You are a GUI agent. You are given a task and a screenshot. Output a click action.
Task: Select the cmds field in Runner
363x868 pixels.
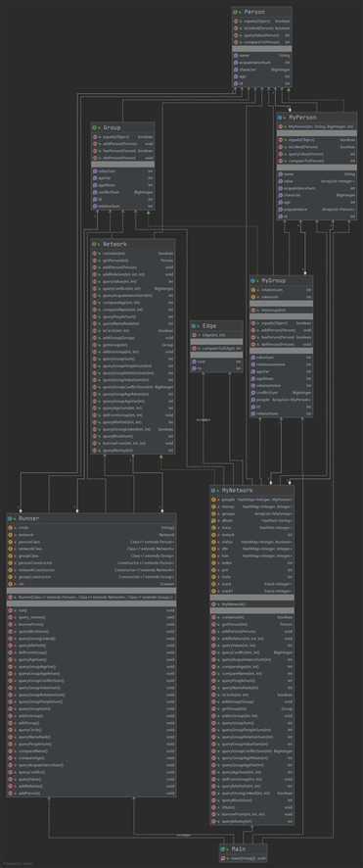(x=92, y=528)
